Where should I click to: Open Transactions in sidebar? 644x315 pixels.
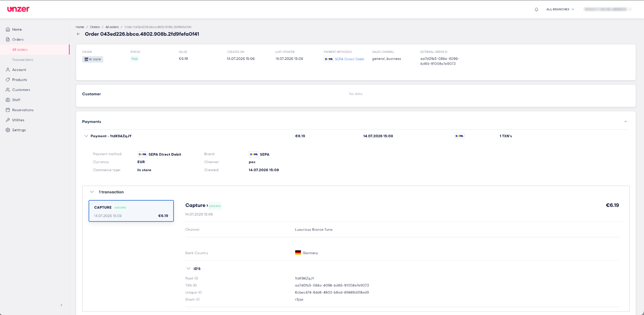[x=23, y=60]
